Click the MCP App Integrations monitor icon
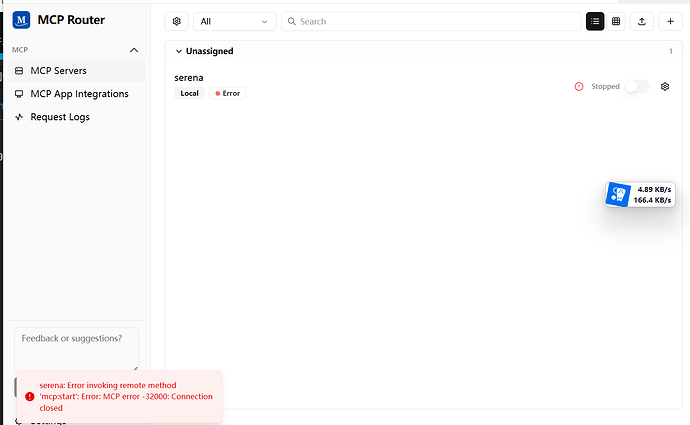690x425 pixels. (x=19, y=94)
